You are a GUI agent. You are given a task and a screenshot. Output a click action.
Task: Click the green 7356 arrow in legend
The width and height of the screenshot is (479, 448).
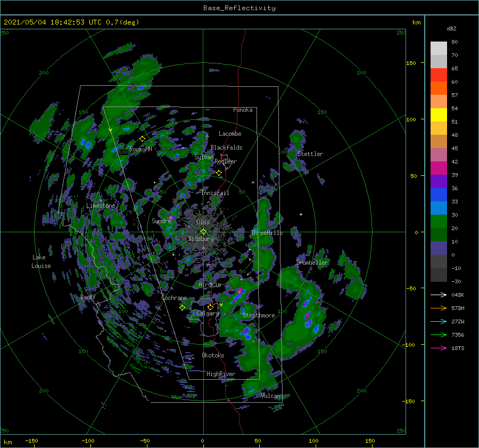439,335
